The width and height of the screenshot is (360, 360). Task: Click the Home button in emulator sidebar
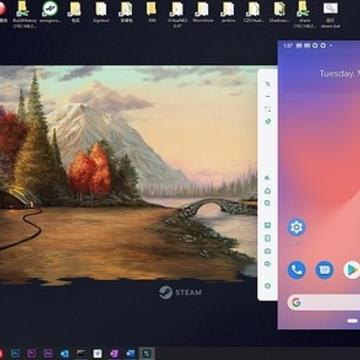point(268,191)
